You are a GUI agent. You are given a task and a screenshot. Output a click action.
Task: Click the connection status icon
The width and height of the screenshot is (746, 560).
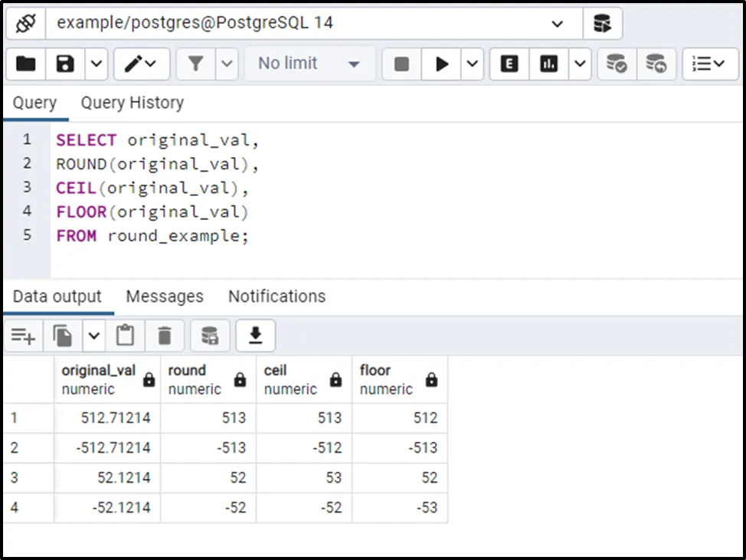[x=25, y=23]
